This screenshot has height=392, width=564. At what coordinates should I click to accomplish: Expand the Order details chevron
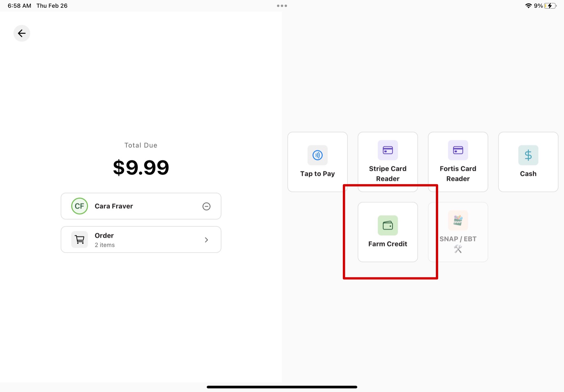(x=206, y=240)
